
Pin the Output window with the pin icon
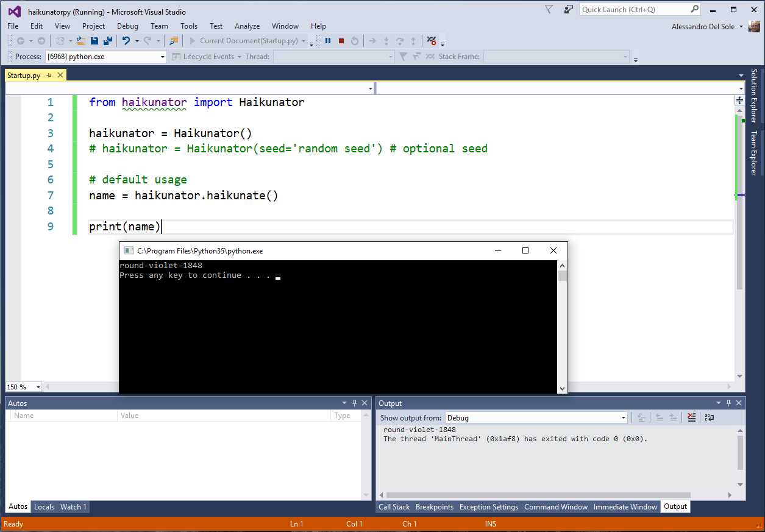click(x=729, y=402)
